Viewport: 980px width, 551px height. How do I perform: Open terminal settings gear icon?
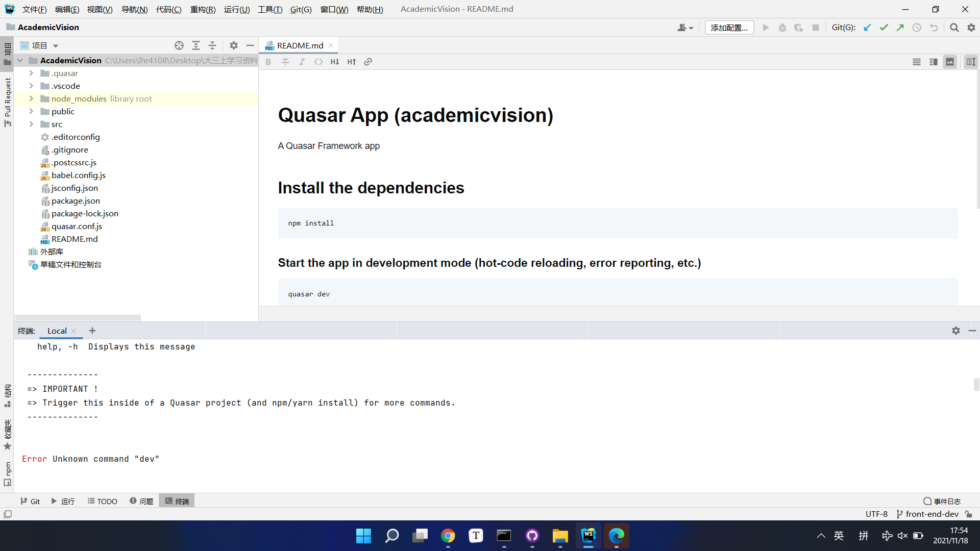click(x=955, y=331)
